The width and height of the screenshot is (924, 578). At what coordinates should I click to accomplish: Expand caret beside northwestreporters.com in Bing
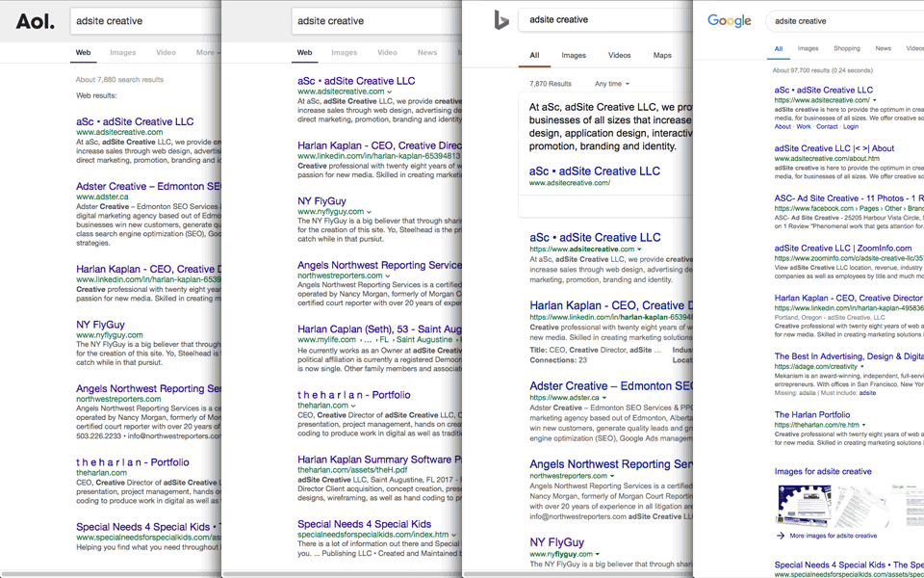(612, 476)
